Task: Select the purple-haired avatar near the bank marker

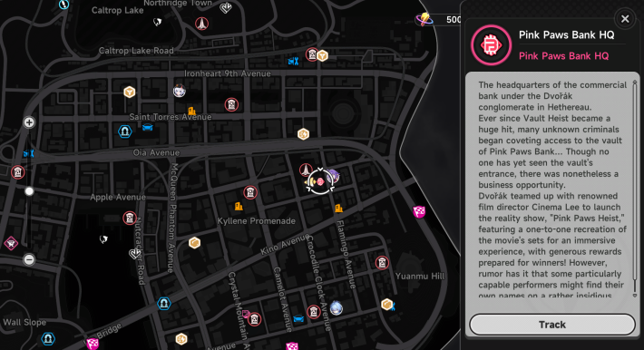Action: 333,176
